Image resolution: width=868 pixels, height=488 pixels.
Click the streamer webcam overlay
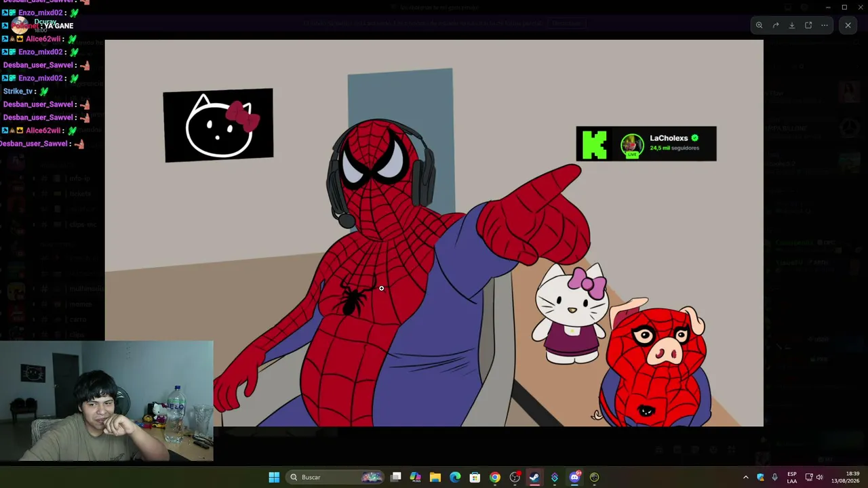[x=106, y=401]
